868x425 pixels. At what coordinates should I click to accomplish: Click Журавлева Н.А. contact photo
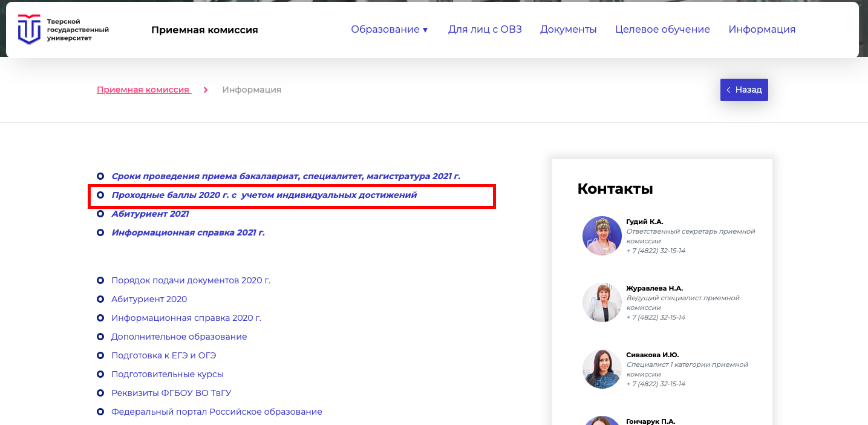click(x=602, y=302)
